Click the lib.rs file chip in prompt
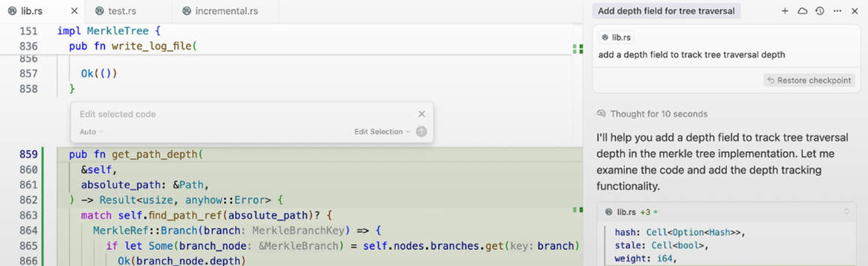Viewport: 868px width, 266px height. coord(616,38)
